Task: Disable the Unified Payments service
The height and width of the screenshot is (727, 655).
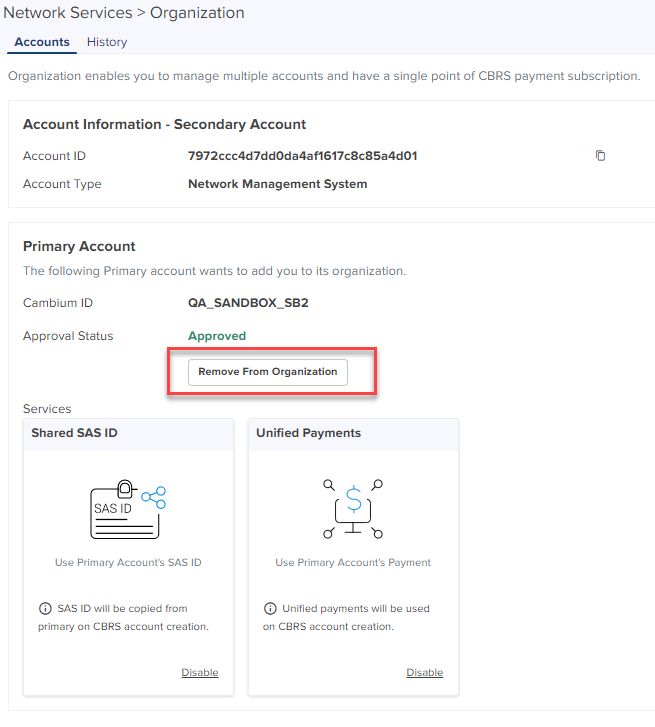Action: point(424,672)
